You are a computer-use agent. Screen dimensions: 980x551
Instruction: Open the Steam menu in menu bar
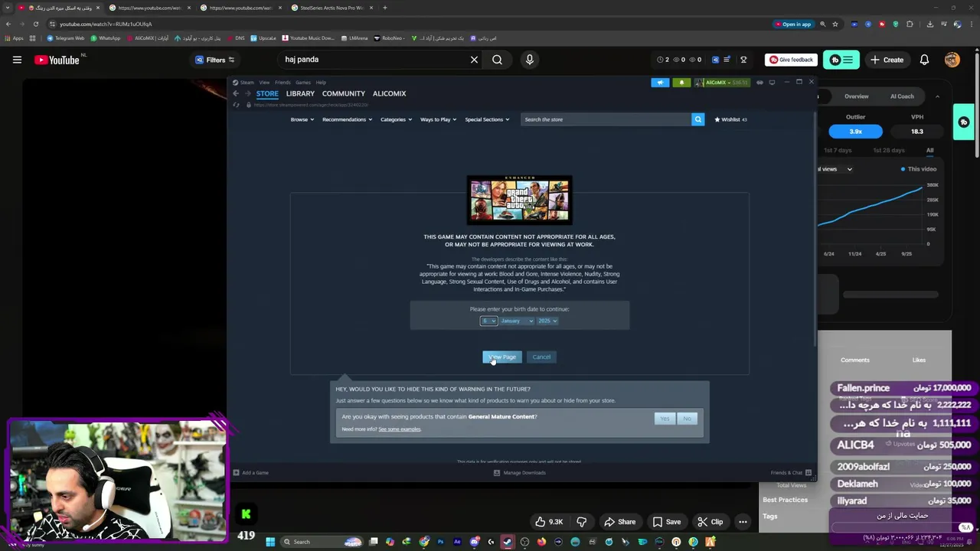point(247,83)
